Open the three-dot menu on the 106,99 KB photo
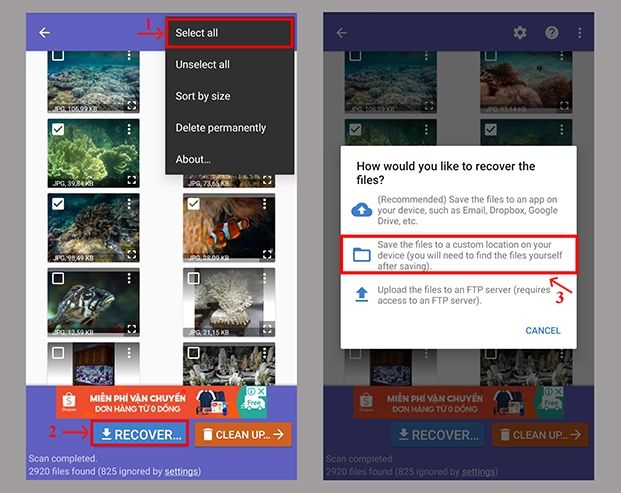This screenshot has height=493, width=621. (x=129, y=55)
